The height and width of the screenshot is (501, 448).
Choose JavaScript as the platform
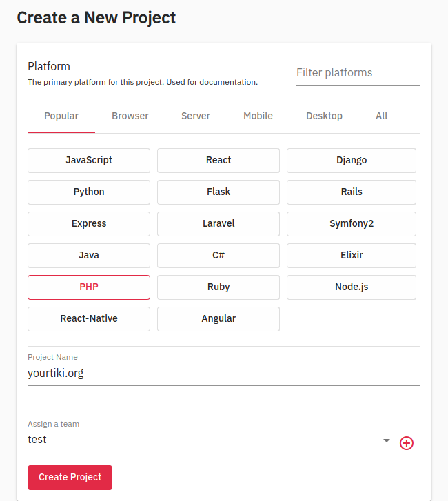89,160
